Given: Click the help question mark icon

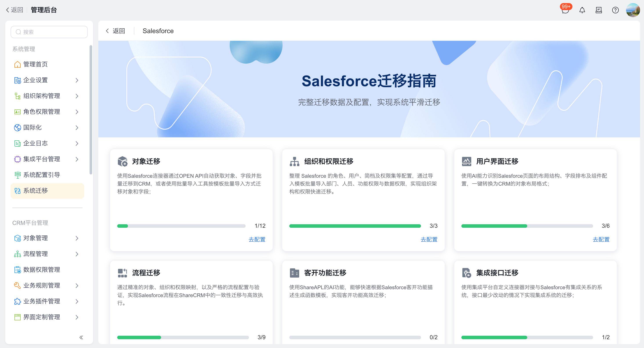Looking at the screenshot, I should pos(615,10).
